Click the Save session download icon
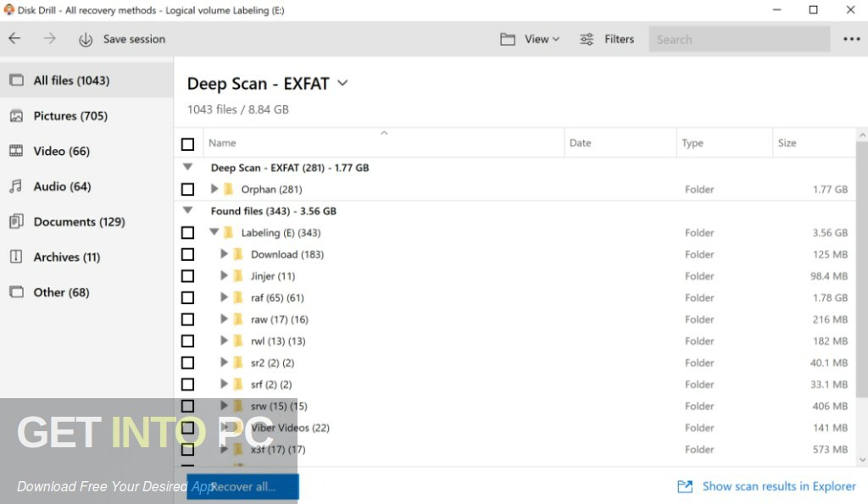 point(86,39)
